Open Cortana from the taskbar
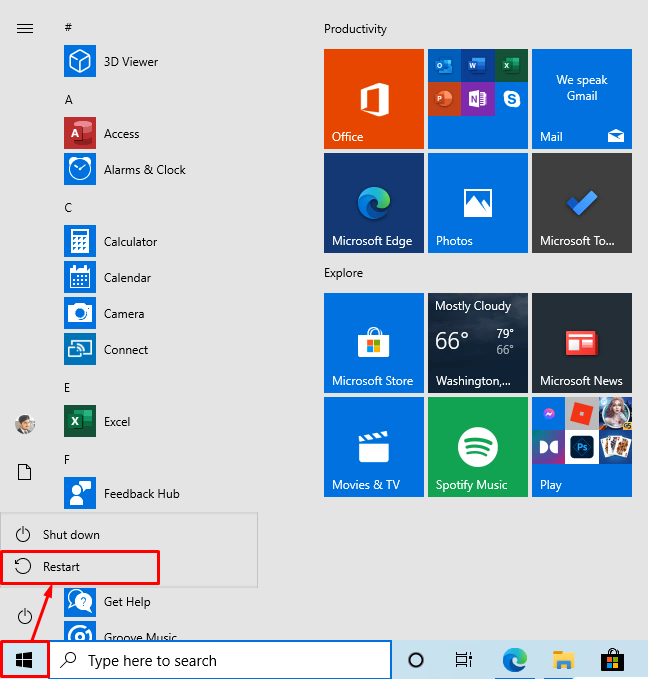 pos(416,660)
